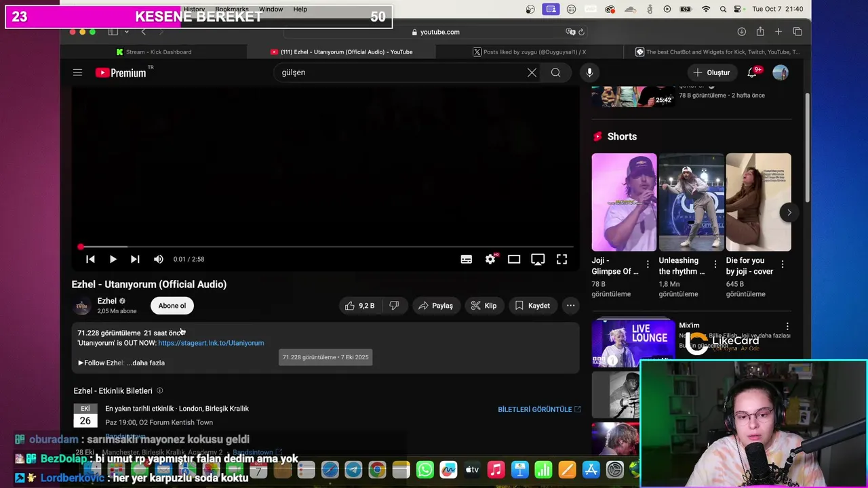Viewport: 868px width, 488px height.
Task: Run search with the magnifier icon
Action: pos(555,73)
